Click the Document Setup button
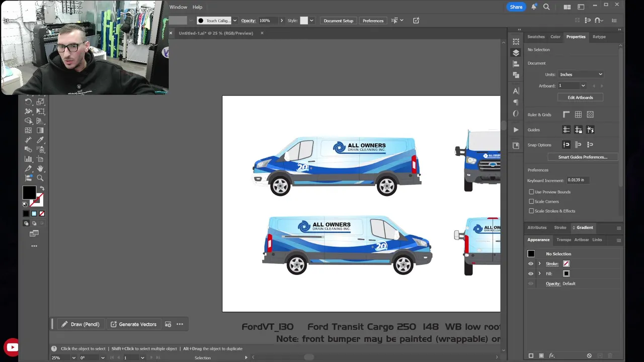 (x=338, y=21)
